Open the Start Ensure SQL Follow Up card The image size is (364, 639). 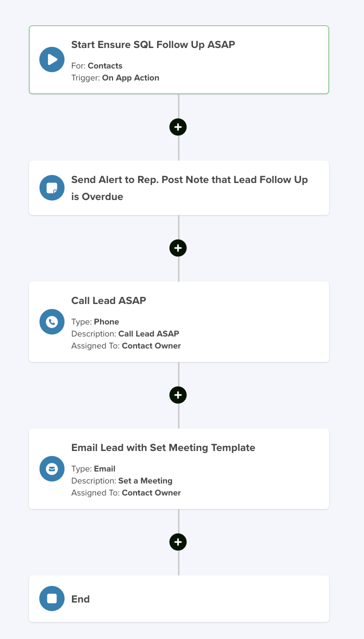[179, 59]
